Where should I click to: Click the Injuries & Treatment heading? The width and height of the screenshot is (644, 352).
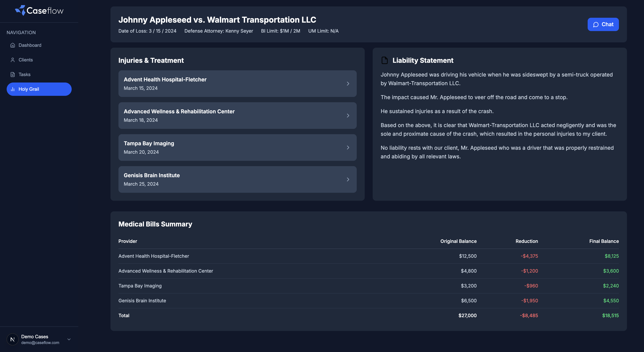[x=151, y=60]
